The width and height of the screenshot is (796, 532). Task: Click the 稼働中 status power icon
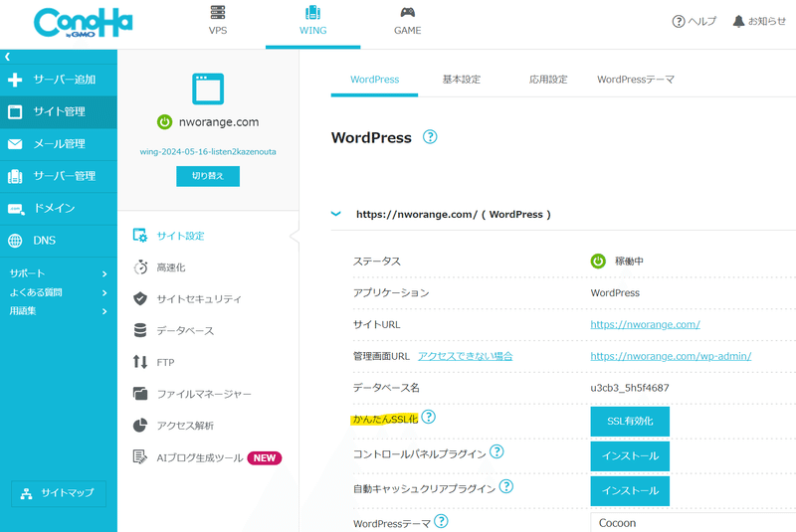[x=598, y=262]
